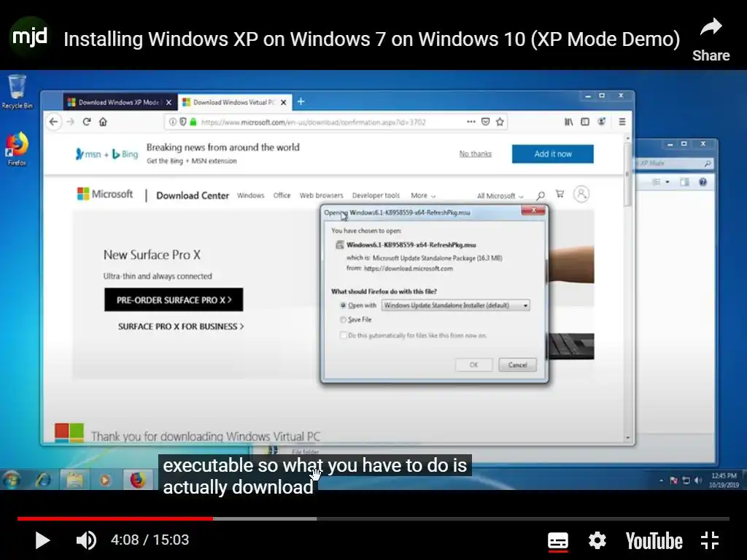Open YouTube player settings gear
The width and height of the screenshot is (747, 560).
click(597, 540)
